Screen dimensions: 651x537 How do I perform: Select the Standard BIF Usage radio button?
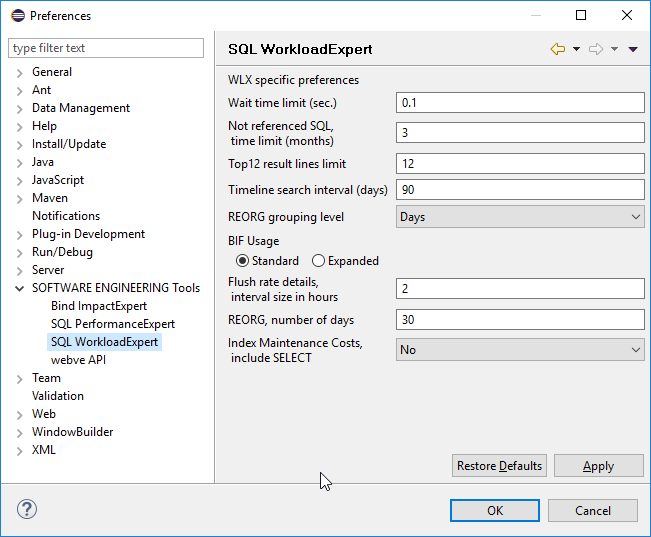coord(243,261)
